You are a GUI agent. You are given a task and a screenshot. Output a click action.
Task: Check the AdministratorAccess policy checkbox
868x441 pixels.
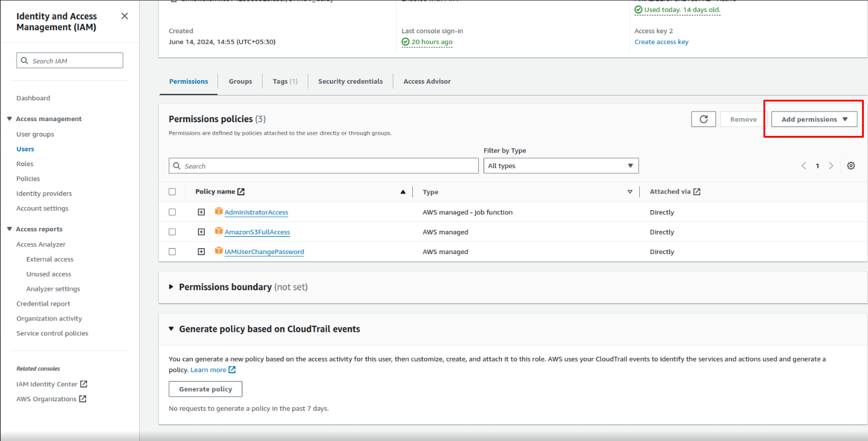click(x=172, y=212)
